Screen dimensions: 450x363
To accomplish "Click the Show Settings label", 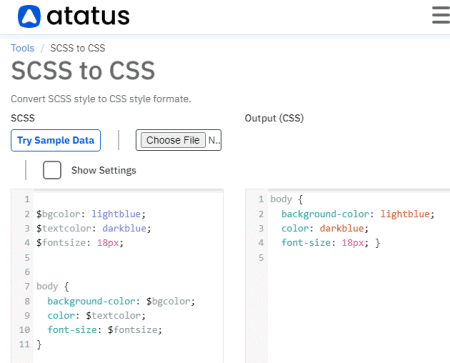I will click(x=104, y=170).
